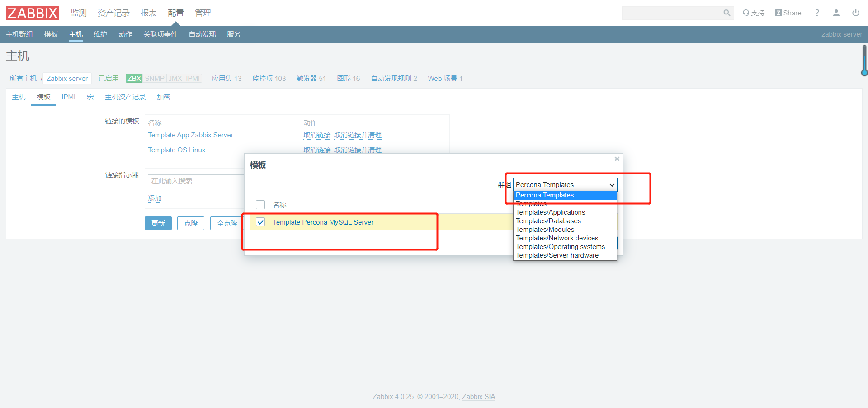Go to 动作 submenu

[125, 34]
